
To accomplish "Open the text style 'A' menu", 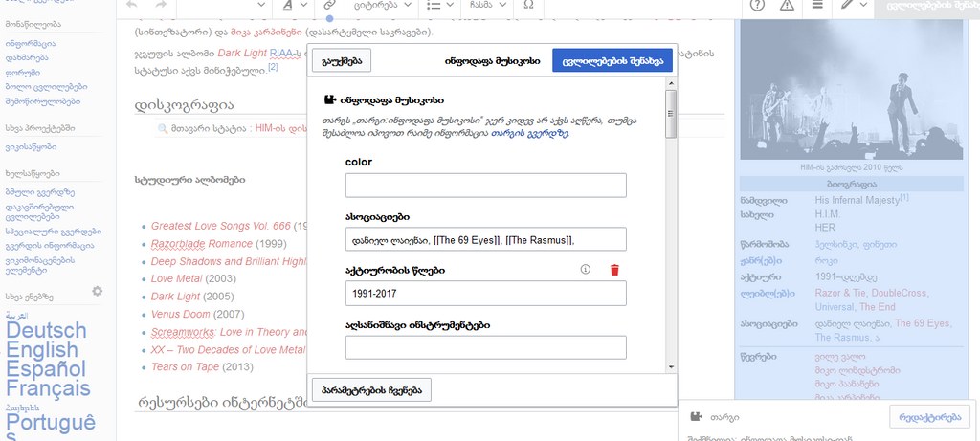I will (295, 5).
